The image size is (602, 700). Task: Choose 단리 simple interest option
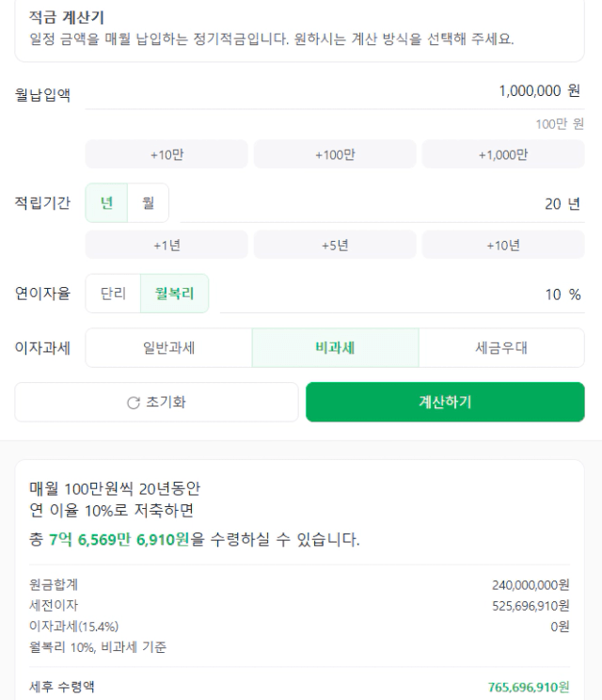[x=113, y=294]
